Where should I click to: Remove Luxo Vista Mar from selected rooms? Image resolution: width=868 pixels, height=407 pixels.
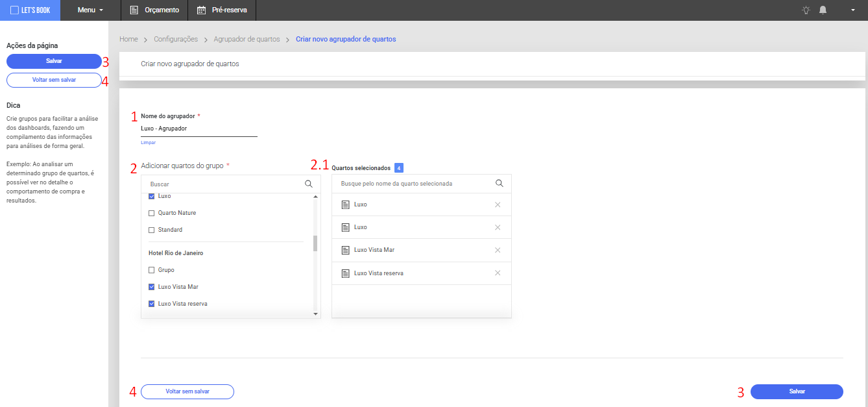[498, 251]
